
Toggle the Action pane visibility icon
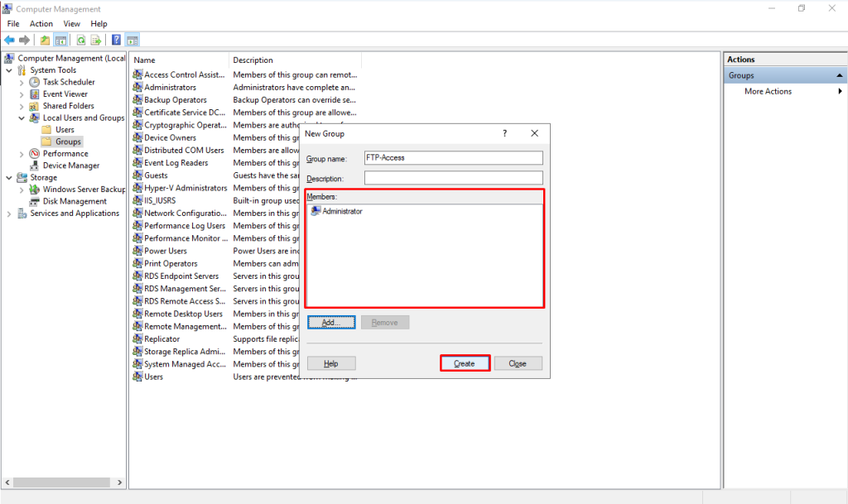click(131, 39)
